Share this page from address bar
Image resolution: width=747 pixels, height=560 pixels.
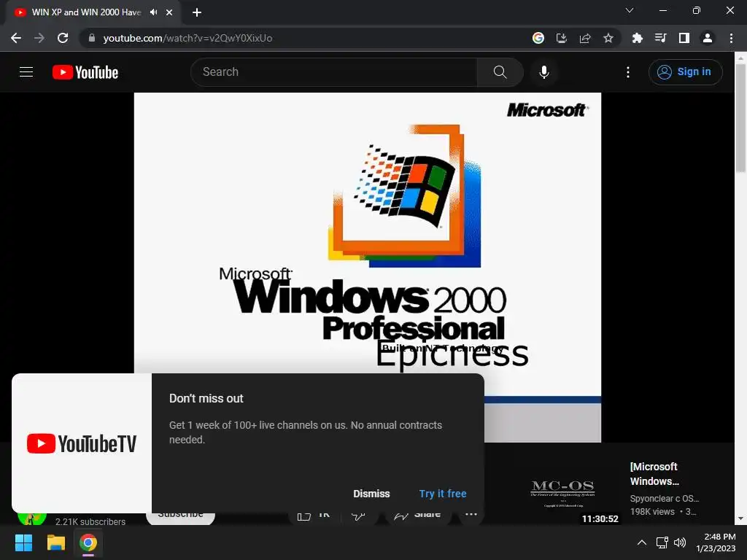coord(585,38)
